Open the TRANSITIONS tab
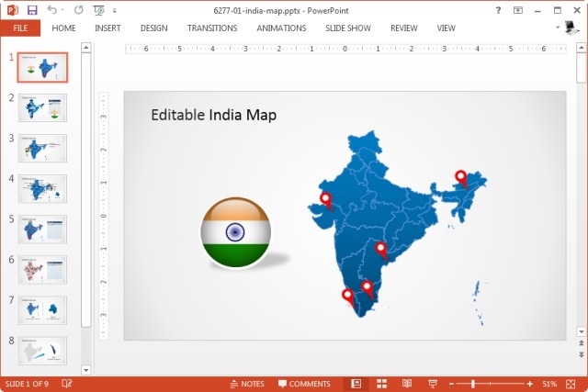This screenshot has width=588, height=392. (x=212, y=28)
